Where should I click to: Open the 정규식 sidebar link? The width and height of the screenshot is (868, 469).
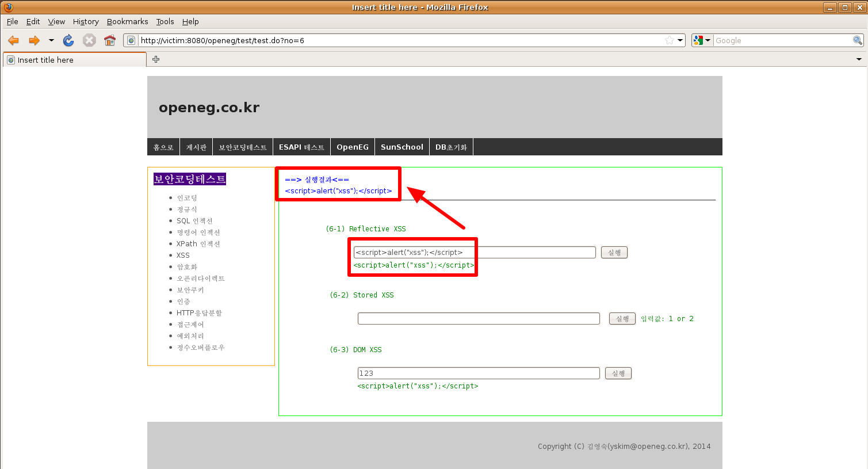187,209
